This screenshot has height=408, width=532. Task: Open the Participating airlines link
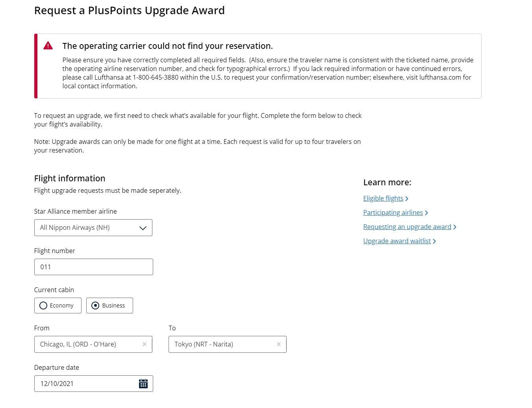(x=393, y=212)
